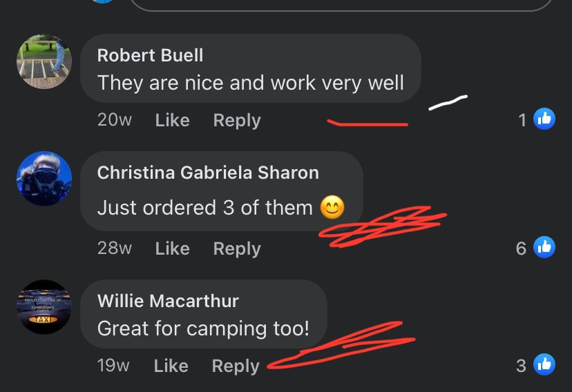
Task: Click thumbs-up reaction icon on Christina's comment
Action: coord(544,247)
